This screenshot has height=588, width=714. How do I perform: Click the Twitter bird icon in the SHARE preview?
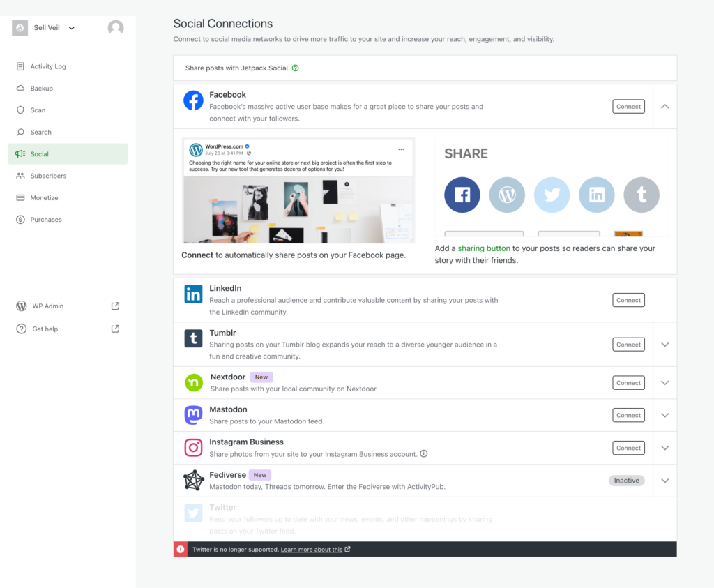(552, 195)
